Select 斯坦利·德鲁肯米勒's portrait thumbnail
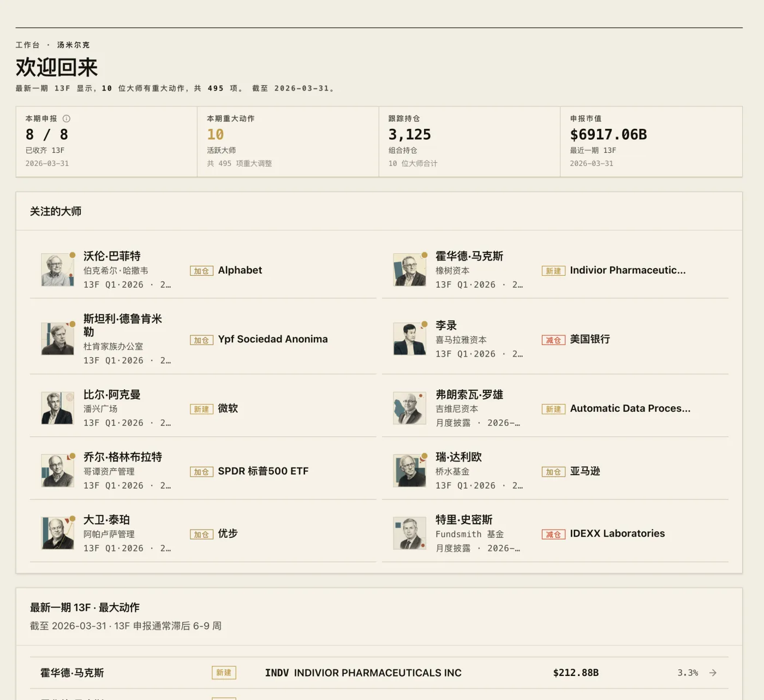764x700 pixels. click(x=57, y=339)
